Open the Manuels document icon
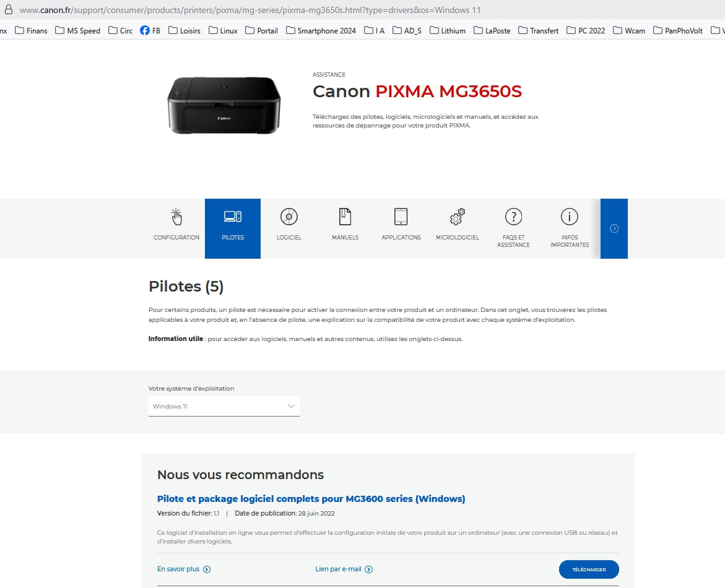This screenshot has height=588, width=725. click(345, 217)
